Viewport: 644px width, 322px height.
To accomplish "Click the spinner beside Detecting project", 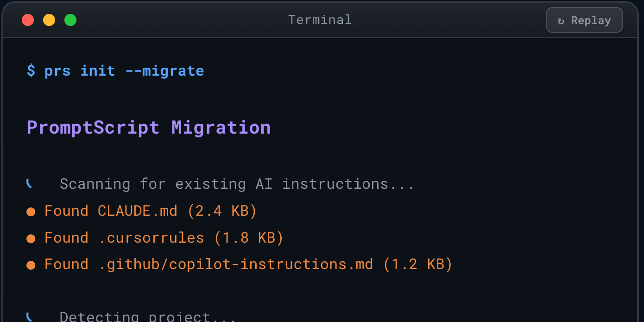I will click(x=29, y=316).
